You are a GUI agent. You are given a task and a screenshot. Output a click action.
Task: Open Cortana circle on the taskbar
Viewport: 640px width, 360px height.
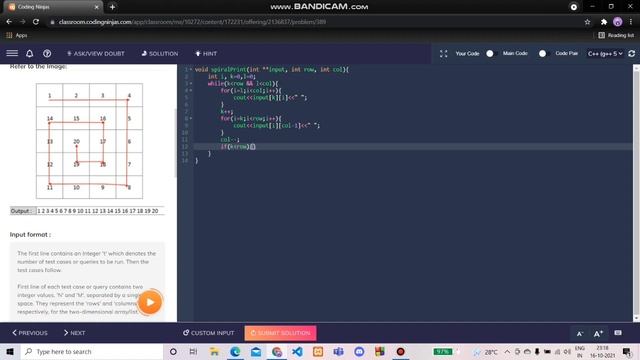[173, 351]
